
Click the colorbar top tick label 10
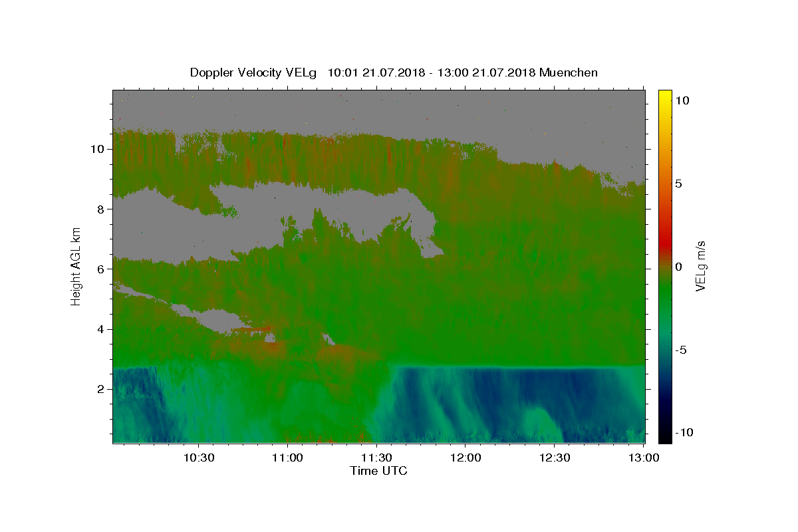tap(682, 100)
